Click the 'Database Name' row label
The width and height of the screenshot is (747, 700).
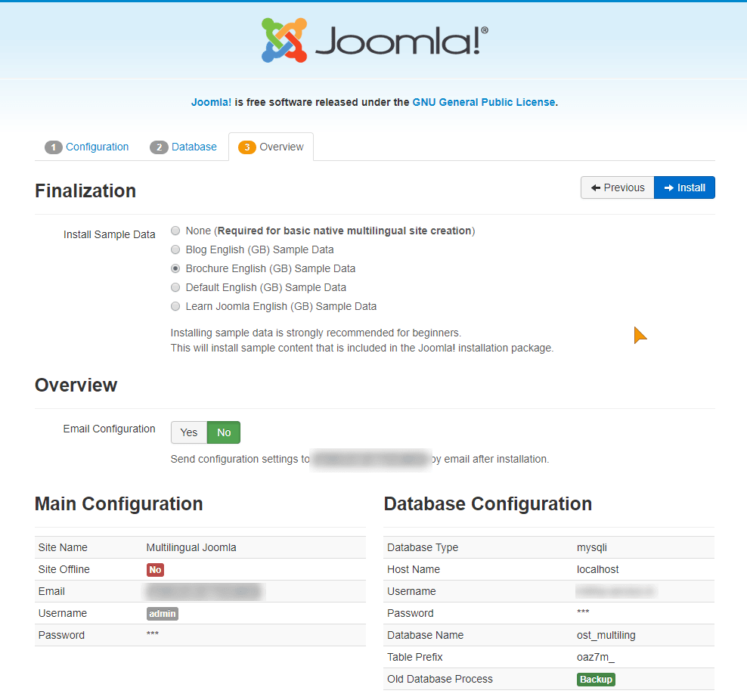click(426, 635)
